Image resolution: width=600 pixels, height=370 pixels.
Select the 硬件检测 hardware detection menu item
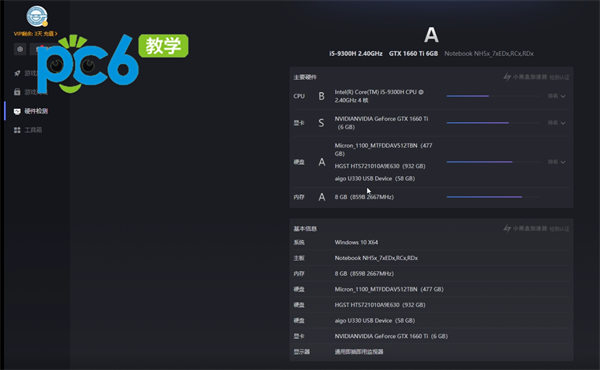click(x=31, y=111)
